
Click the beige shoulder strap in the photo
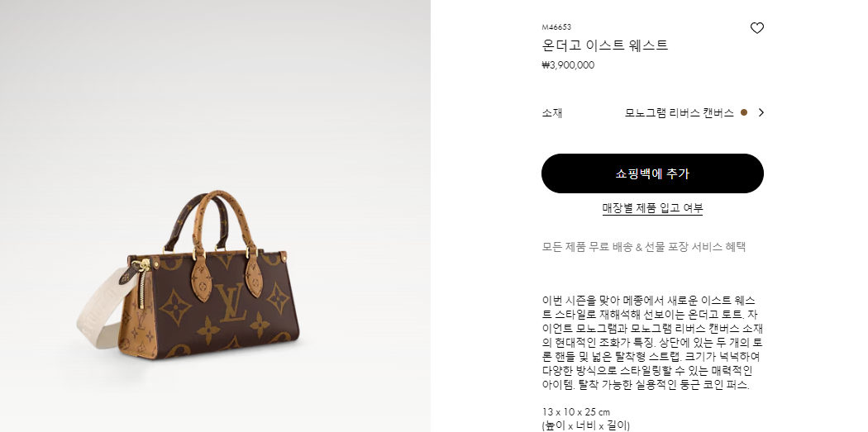[102, 309]
